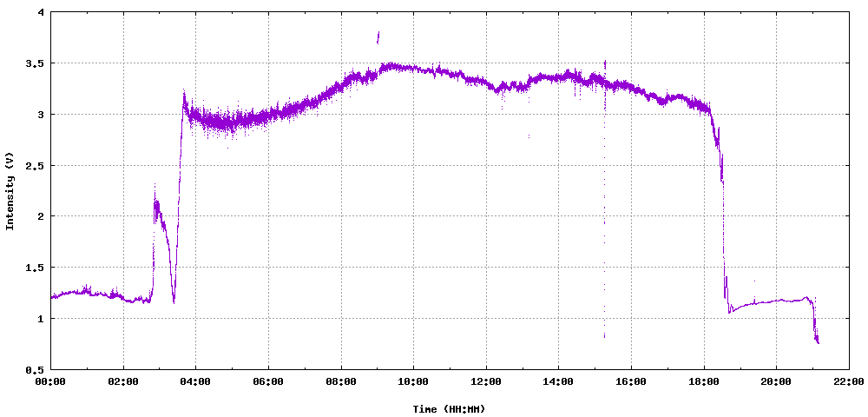Click the 3.5 intensity tick label
The image size is (868, 417).
coord(36,63)
